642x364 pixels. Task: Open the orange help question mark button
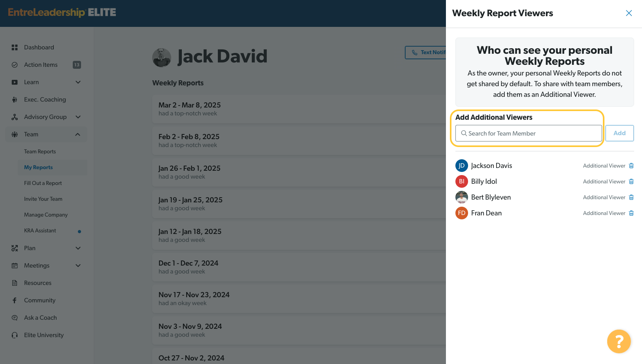coord(619,341)
